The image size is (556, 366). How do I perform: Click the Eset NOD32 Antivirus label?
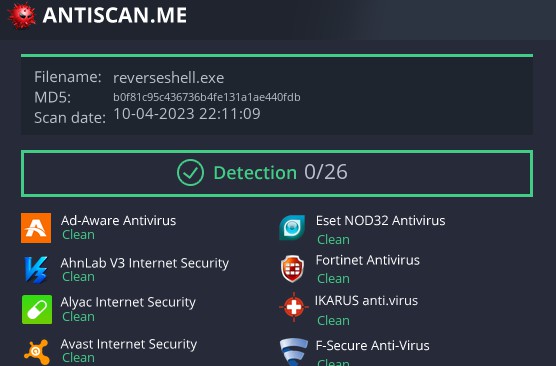pos(380,221)
